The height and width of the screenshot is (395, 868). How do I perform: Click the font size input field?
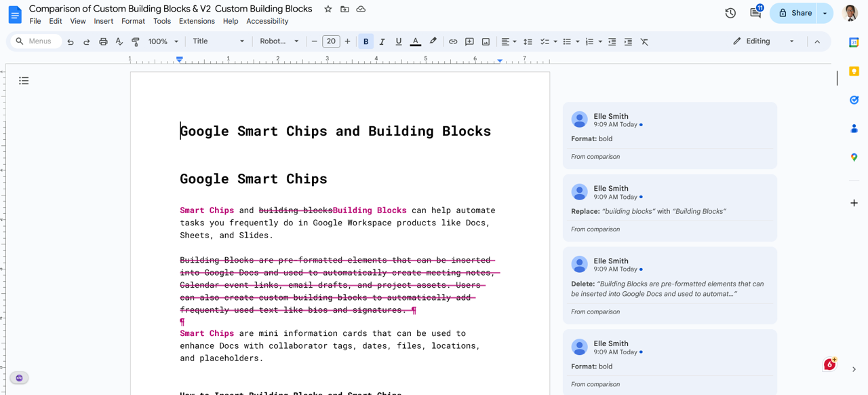[x=331, y=41]
